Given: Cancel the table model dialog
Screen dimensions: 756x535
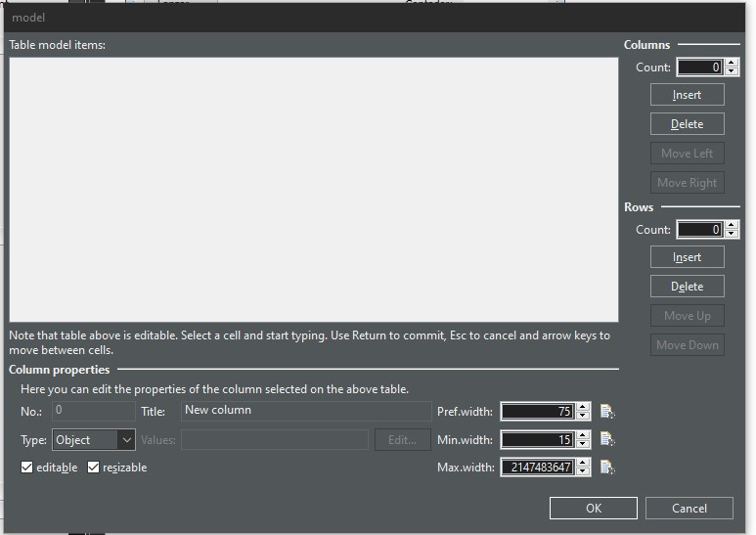Looking at the screenshot, I should [x=689, y=508].
